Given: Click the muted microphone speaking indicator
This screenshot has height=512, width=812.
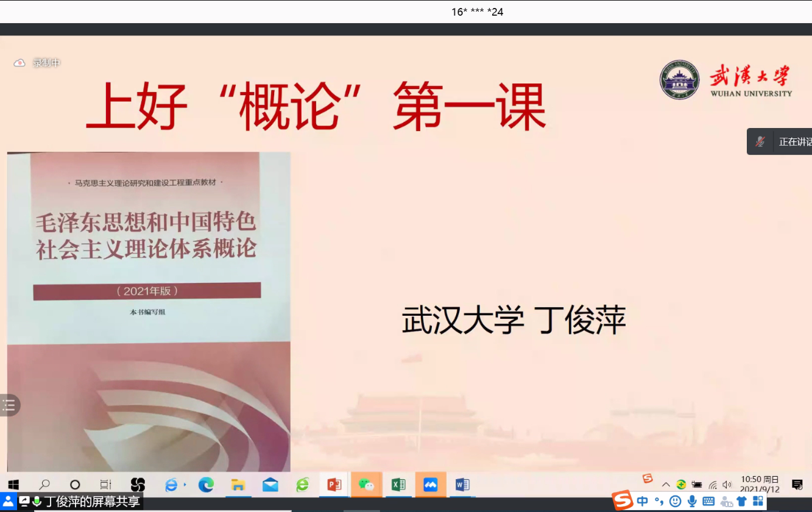Looking at the screenshot, I should (760, 141).
